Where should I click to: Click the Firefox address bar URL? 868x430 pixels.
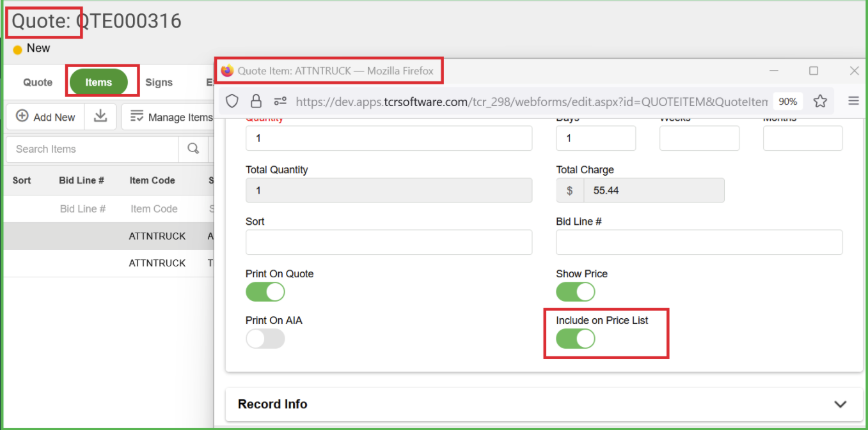(x=531, y=102)
